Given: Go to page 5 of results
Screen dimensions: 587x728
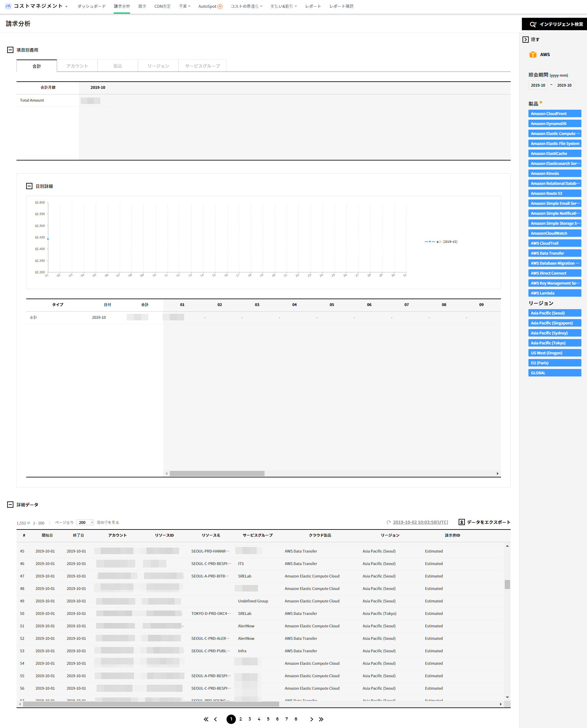Looking at the screenshot, I should [x=268, y=719].
